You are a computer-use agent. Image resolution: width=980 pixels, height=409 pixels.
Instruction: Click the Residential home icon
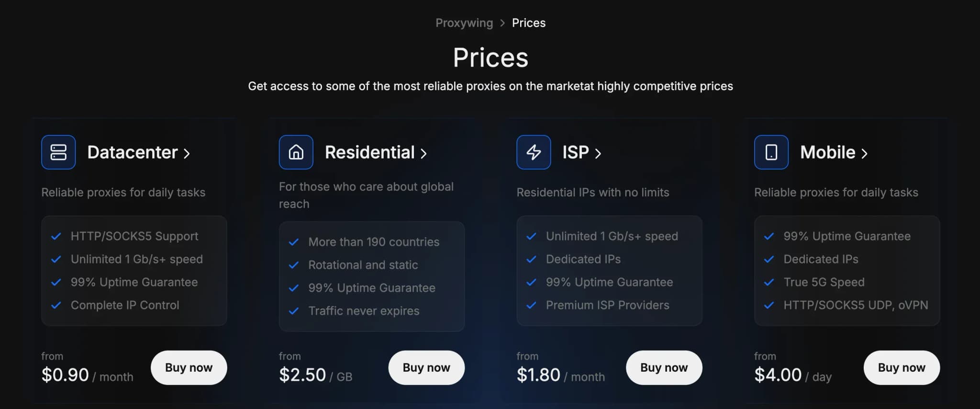pos(295,152)
